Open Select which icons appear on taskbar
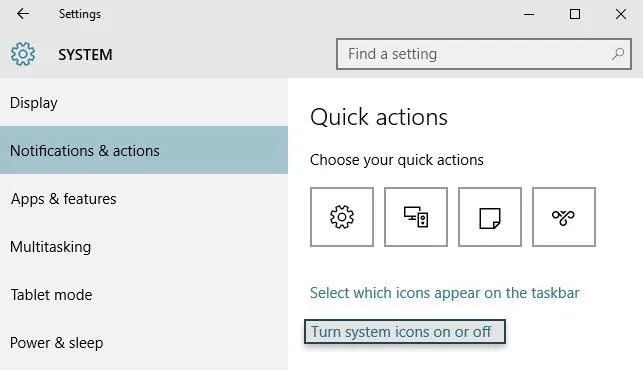 [x=445, y=293]
